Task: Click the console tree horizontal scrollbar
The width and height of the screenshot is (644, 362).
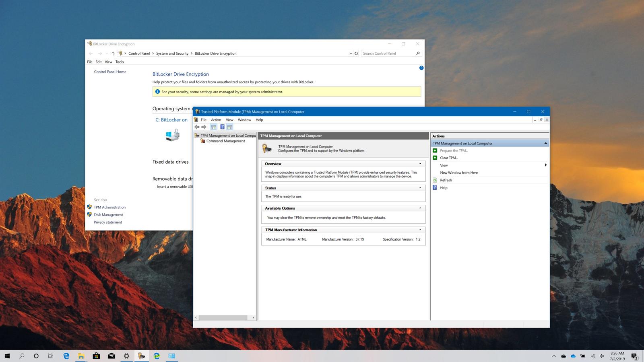Action: tap(223, 318)
